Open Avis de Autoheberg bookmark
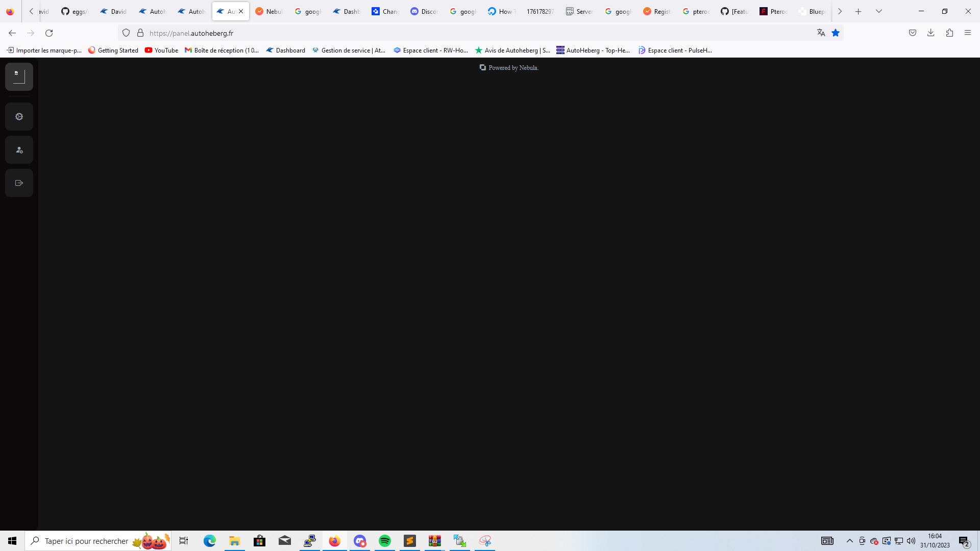Image resolution: width=980 pixels, height=551 pixels. [x=512, y=50]
